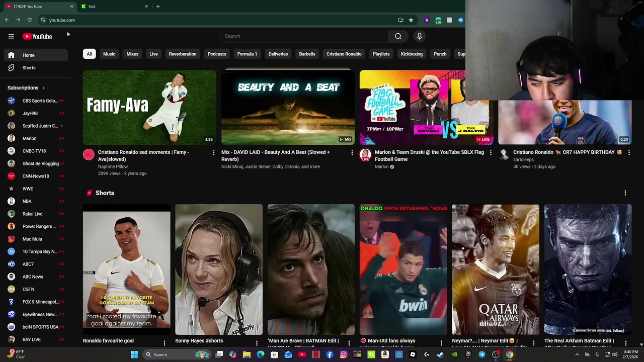This screenshot has width=644, height=362.
Task: Open the Ben Affleck Batman edit short thumbnail
Action: 311,269
